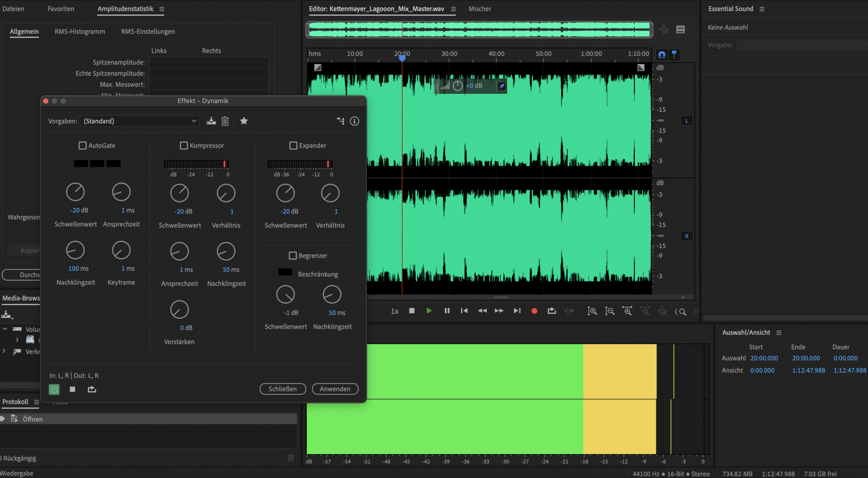Screen dimensions: 868x478
Task: Open the effect info icon
Action: 354,121
